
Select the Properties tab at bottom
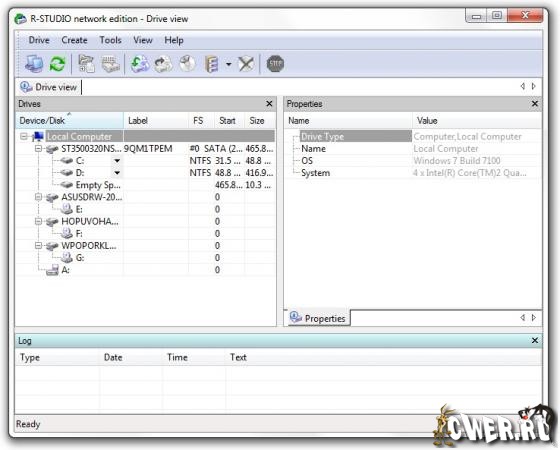pos(318,318)
